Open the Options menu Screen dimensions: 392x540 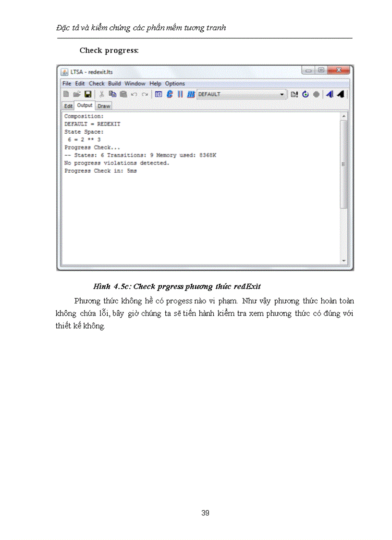coord(175,84)
